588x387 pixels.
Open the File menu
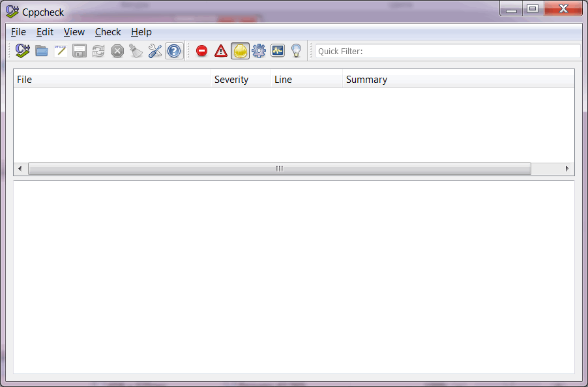click(18, 32)
